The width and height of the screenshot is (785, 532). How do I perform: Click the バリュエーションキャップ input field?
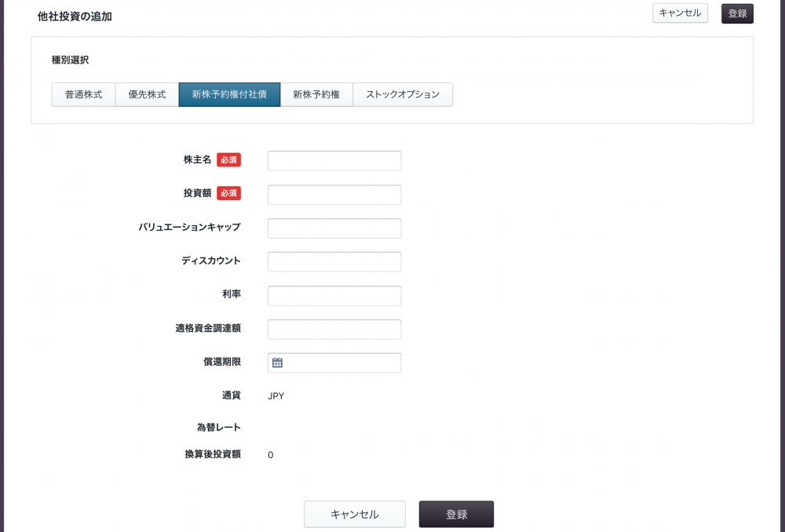pos(334,228)
